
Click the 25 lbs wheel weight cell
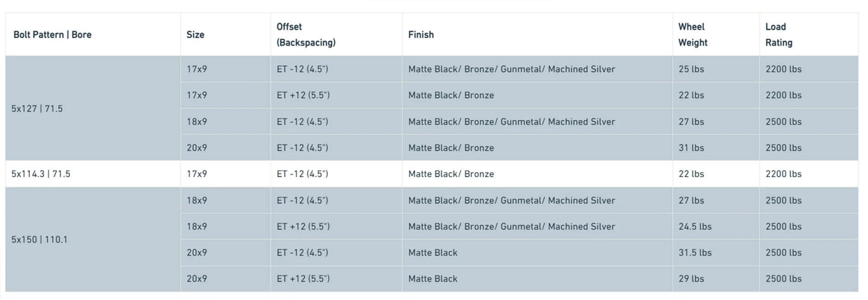coord(691,69)
